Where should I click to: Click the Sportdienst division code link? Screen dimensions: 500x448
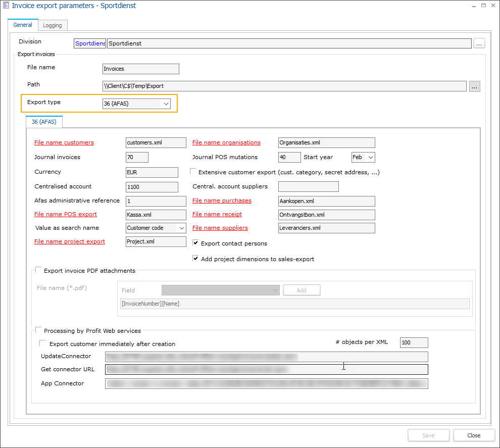coord(89,43)
